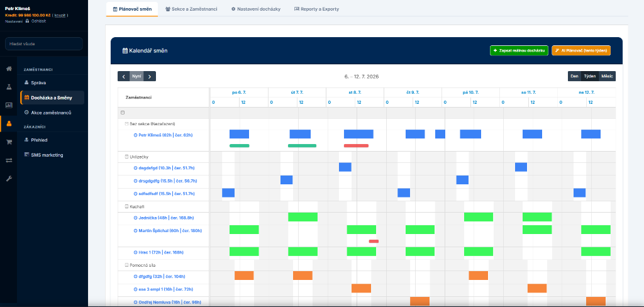Click the AI Plánovač button
The width and height of the screenshot is (644, 307).
point(581,50)
